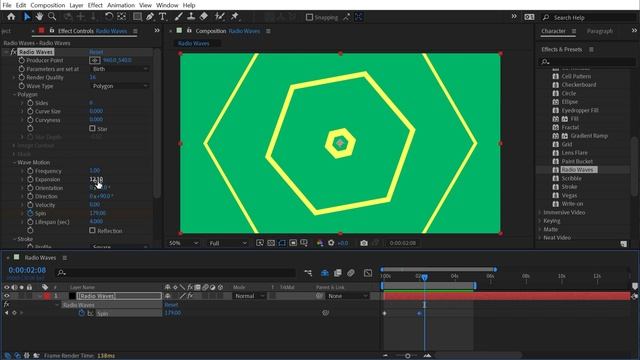Select the Roto Brush tool

(220, 17)
